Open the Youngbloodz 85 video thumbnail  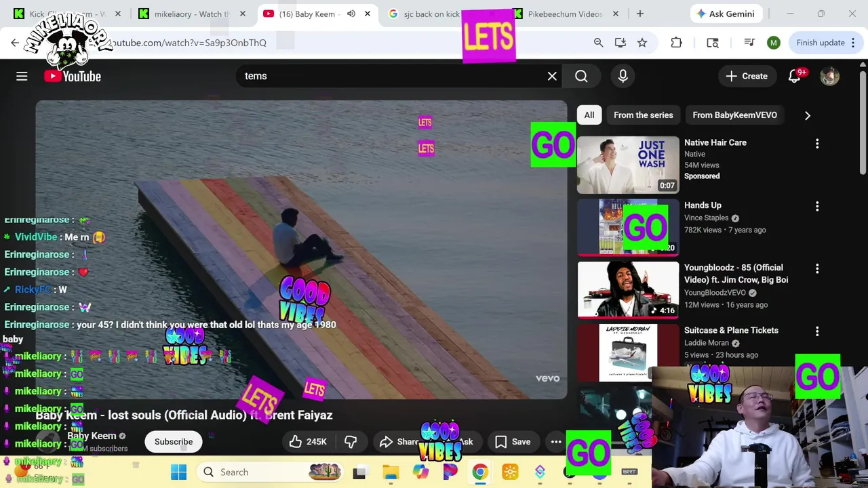pos(628,289)
